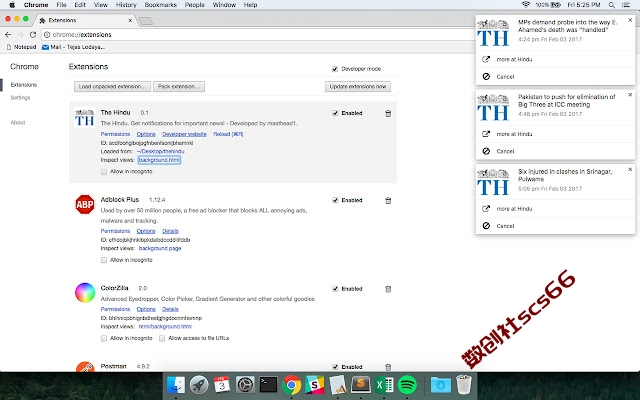640x400 pixels.
Task: Open the Notepad bookmark
Action: [x=22, y=47]
